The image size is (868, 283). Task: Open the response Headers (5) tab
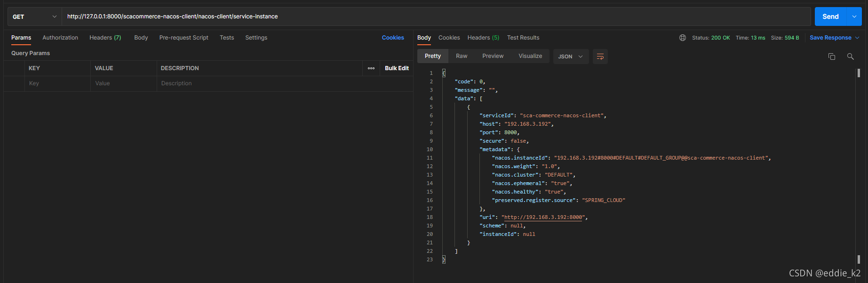tap(483, 38)
